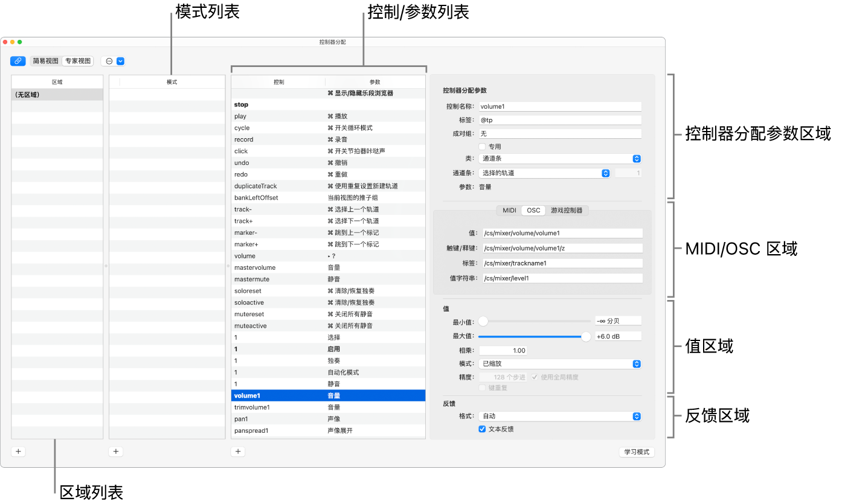
Task: Switch to 简易视图
Action: [x=45, y=61]
